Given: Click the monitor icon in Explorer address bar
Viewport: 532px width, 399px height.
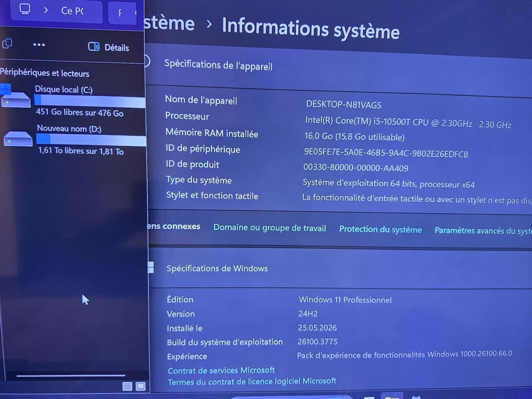Looking at the screenshot, I should 25,8.
